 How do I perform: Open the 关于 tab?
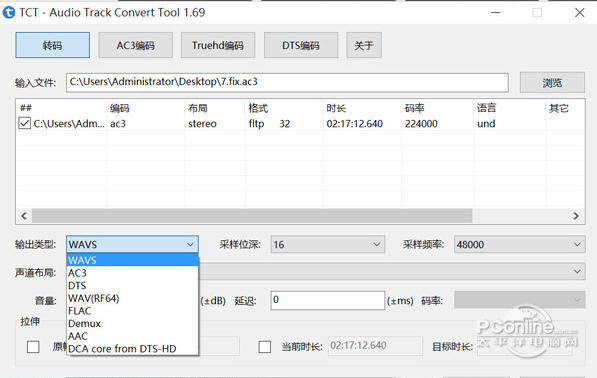tap(364, 45)
